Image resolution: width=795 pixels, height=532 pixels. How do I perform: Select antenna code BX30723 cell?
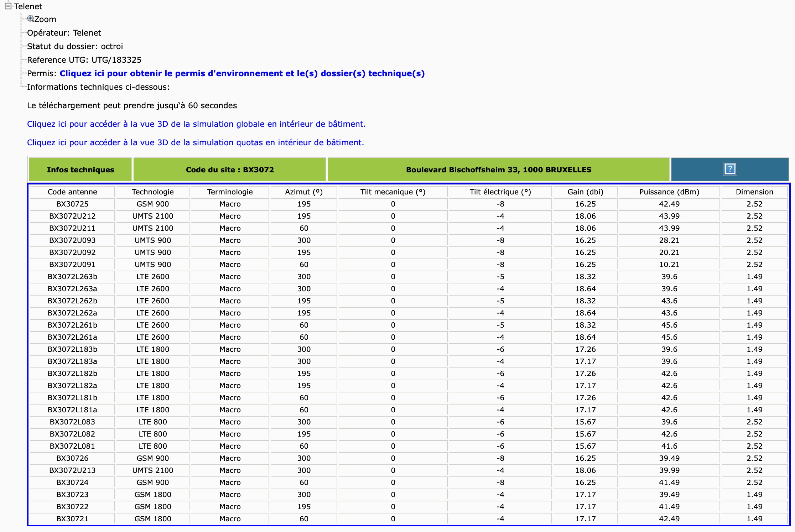(x=72, y=495)
